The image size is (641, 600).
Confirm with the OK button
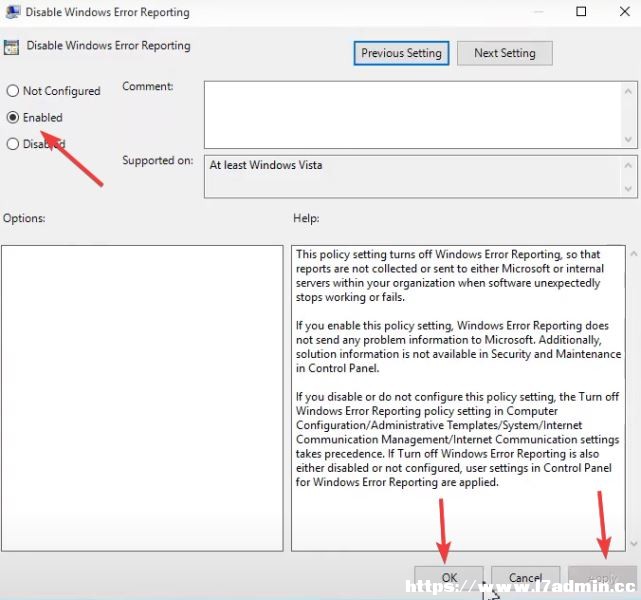[449, 578]
